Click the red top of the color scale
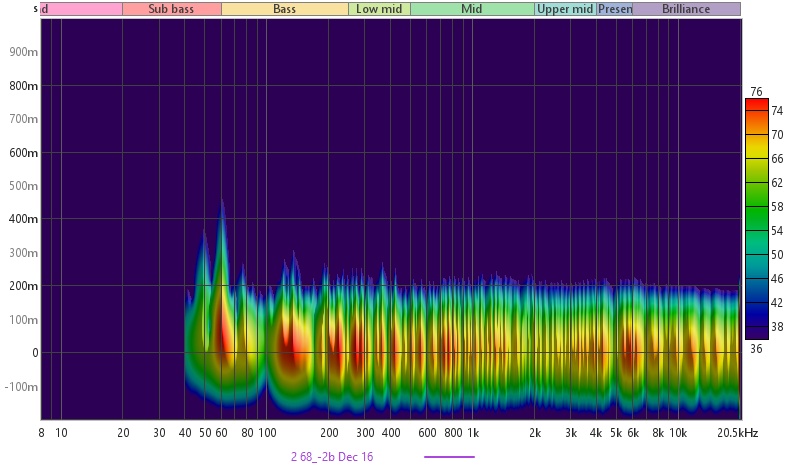This screenshot has width=800, height=472. 757,104
